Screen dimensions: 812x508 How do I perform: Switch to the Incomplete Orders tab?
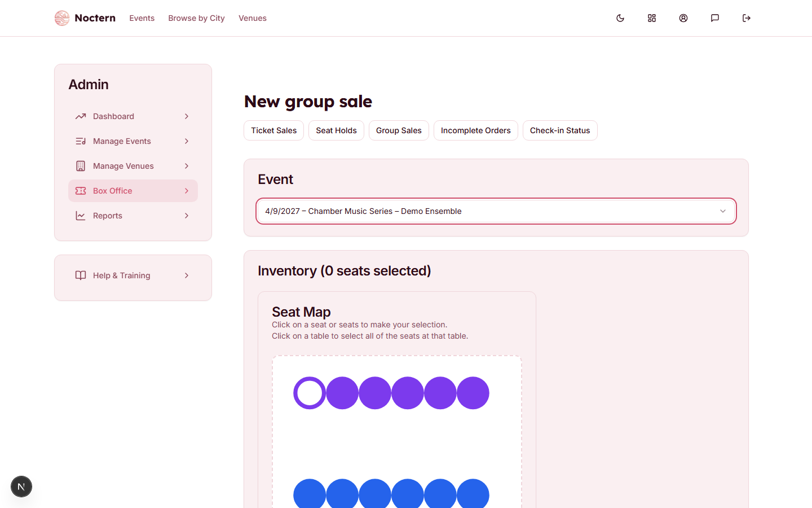pyautogui.click(x=476, y=130)
